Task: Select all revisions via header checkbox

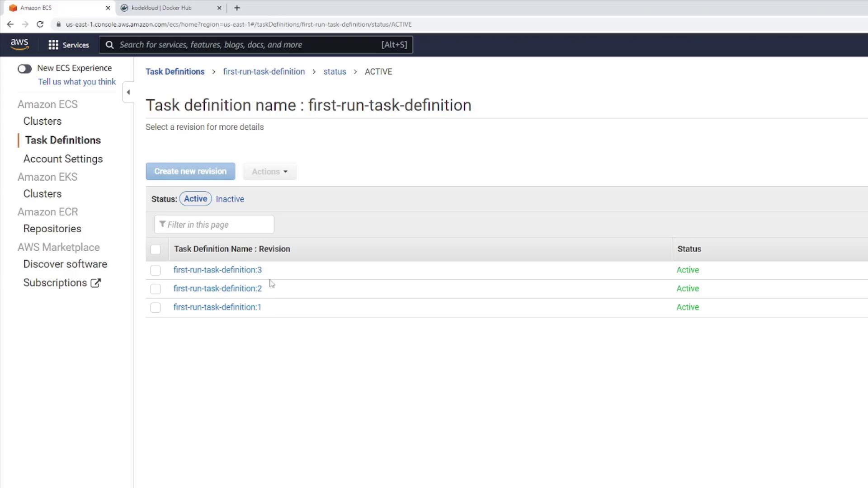Action: tap(156, 249)
